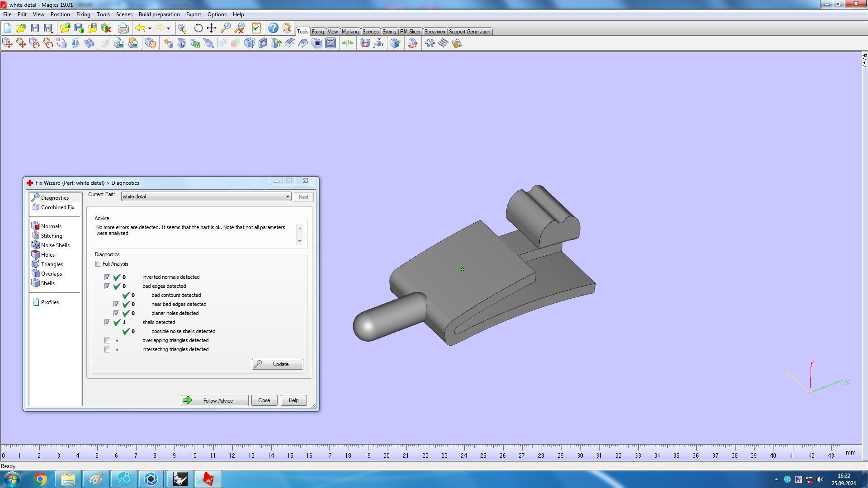Open the Current Part dropdown
The width and height of the screenshot is (868, 488).
[287, 197]
